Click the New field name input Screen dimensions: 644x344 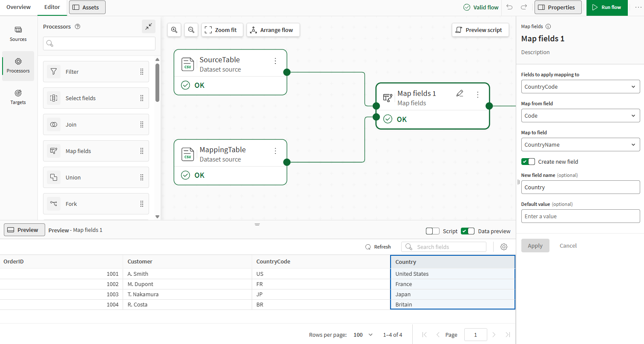[581, 187]
